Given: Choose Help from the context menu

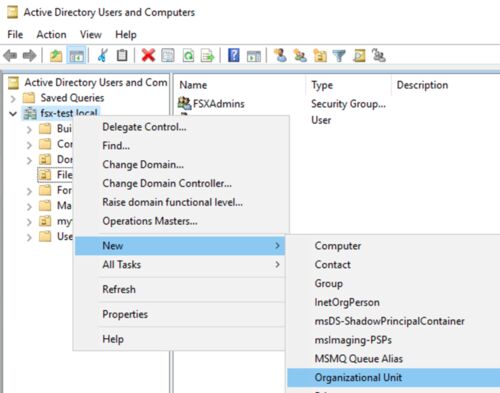Looking at the screenshot, I should point(180,339).
